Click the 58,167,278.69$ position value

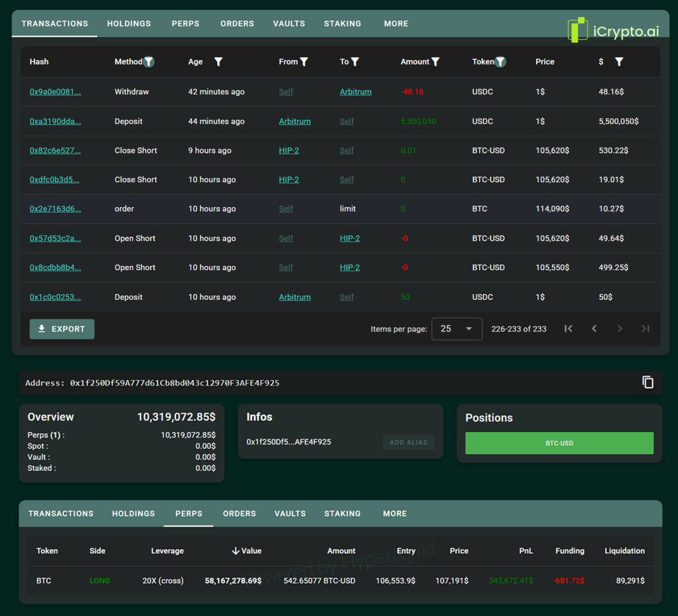(233, 581)
